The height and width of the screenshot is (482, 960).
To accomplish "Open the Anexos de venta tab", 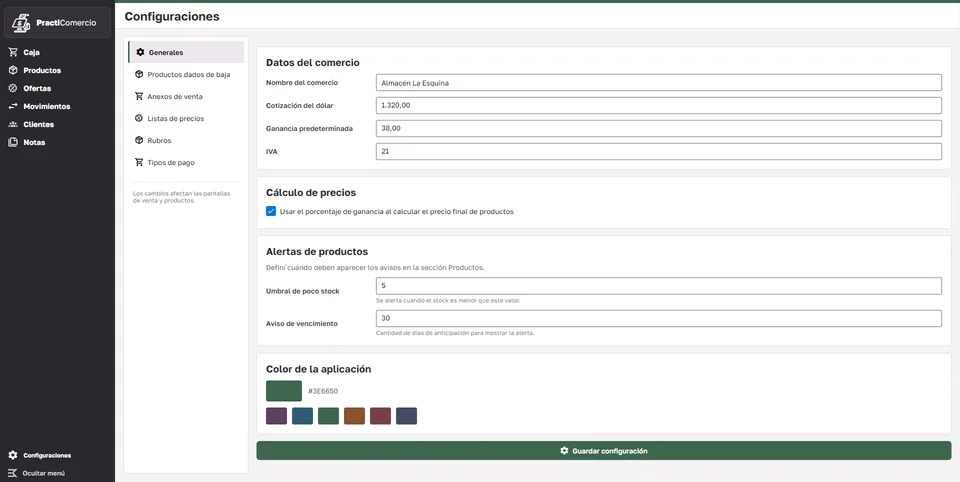I will (186, 96).
